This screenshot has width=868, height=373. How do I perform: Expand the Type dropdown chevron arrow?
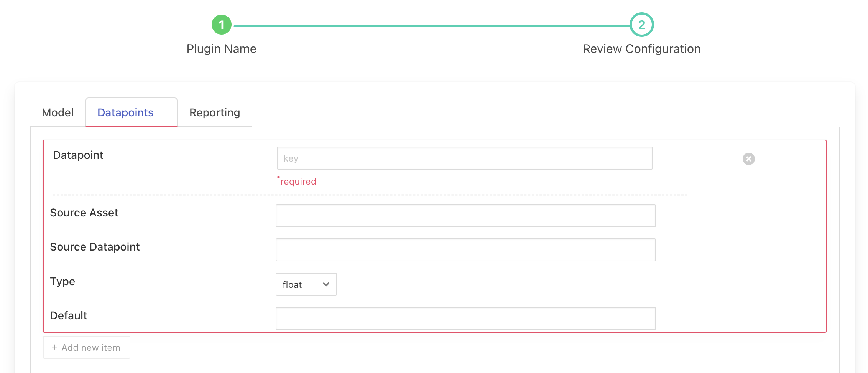pyautogui.click(x=326, y=284)
